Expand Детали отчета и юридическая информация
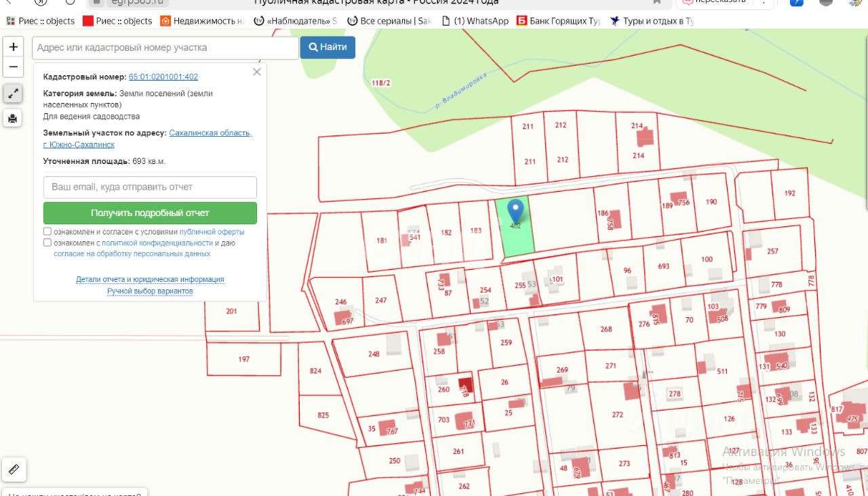Viewport: 868px width, 496px height. (x=150, y=279)
